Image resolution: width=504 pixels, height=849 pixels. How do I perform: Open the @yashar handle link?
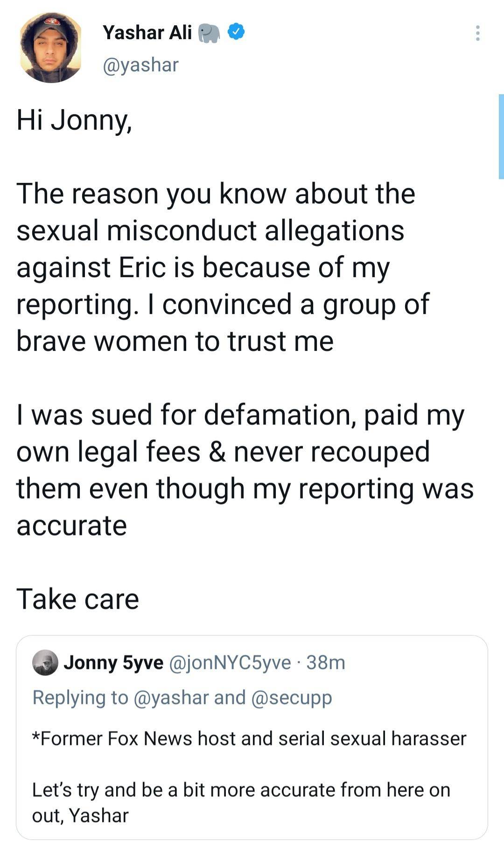140,65
